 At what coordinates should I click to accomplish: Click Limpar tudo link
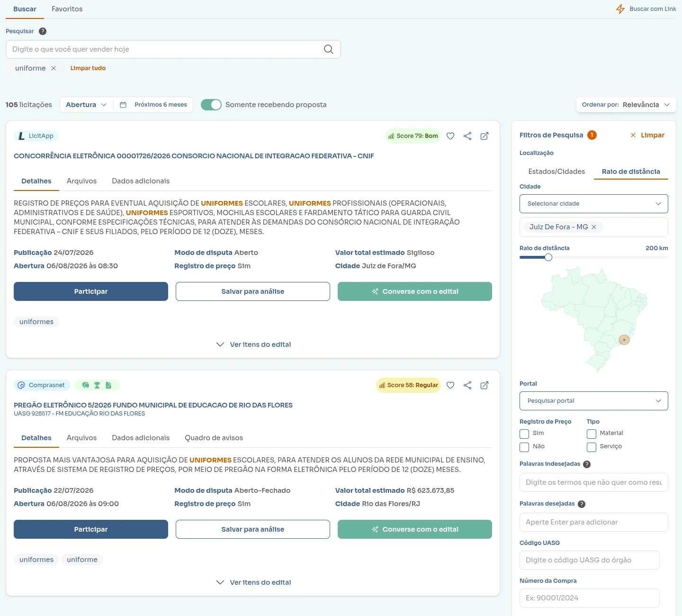click(x=88, y=68)
